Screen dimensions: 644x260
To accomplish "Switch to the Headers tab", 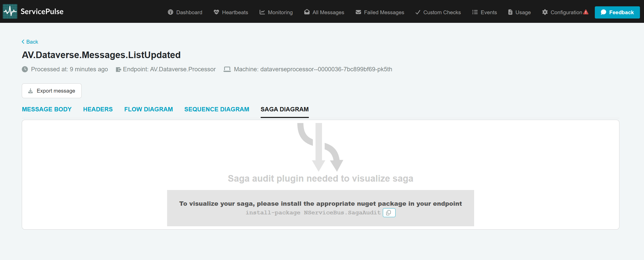I will click(x=98, y=109).
